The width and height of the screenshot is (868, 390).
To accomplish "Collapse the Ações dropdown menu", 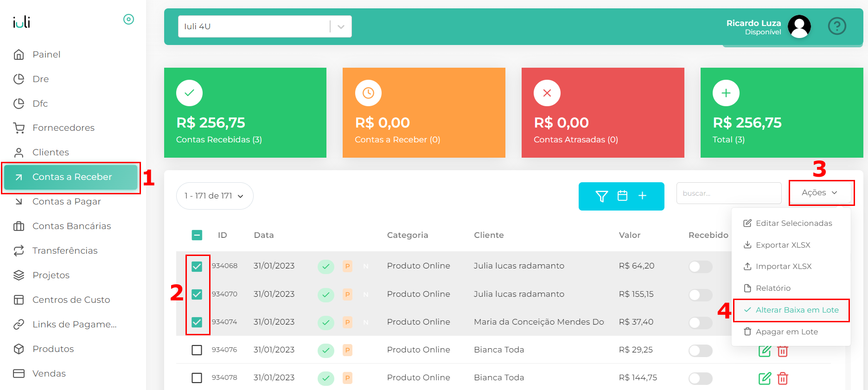I will click(819, 193).
